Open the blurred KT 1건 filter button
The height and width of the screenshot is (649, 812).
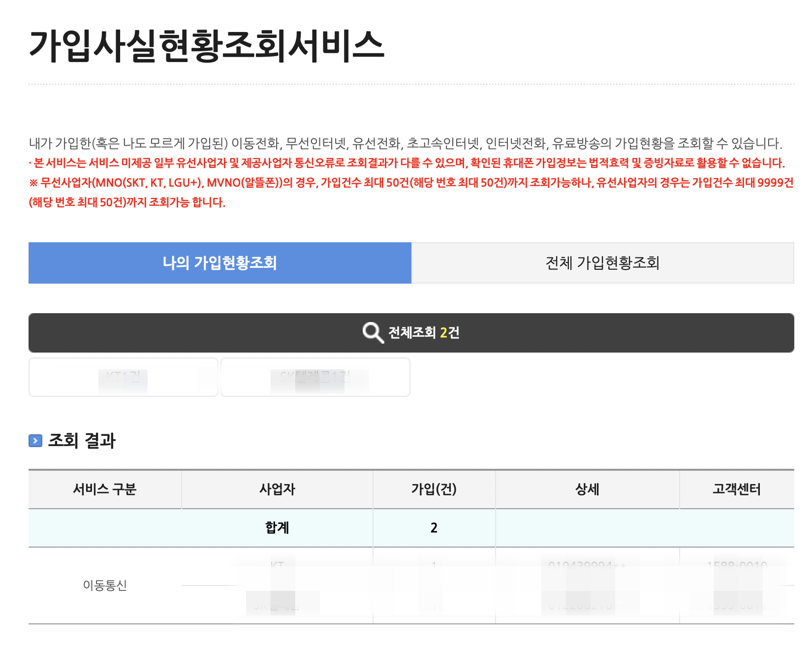click(x=124, y=377)
